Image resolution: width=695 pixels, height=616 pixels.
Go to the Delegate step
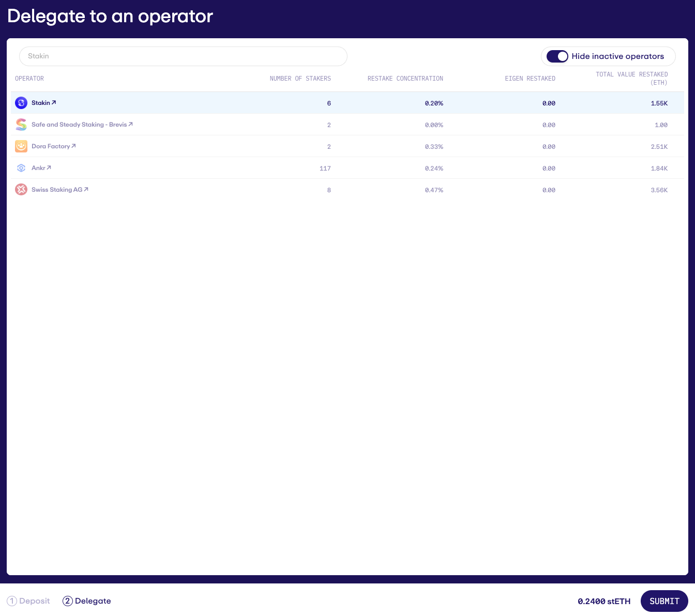click(87, 601)
